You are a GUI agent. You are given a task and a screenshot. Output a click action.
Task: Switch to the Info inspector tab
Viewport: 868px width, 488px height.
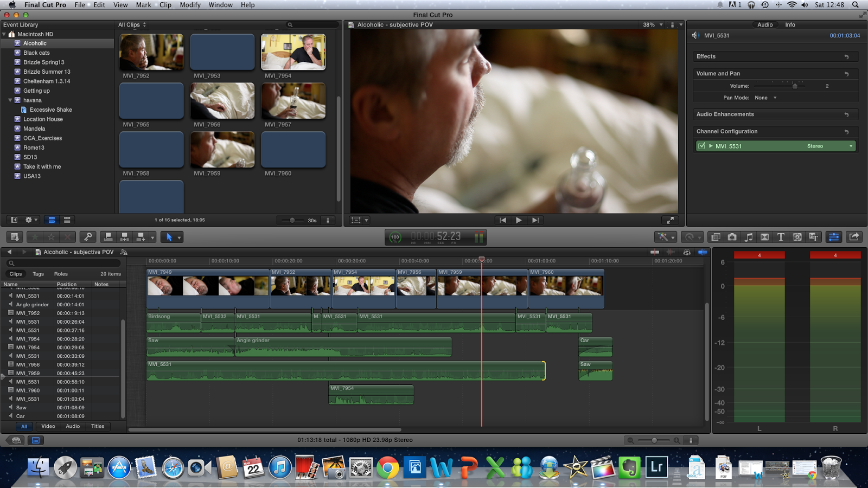(790, 25)
